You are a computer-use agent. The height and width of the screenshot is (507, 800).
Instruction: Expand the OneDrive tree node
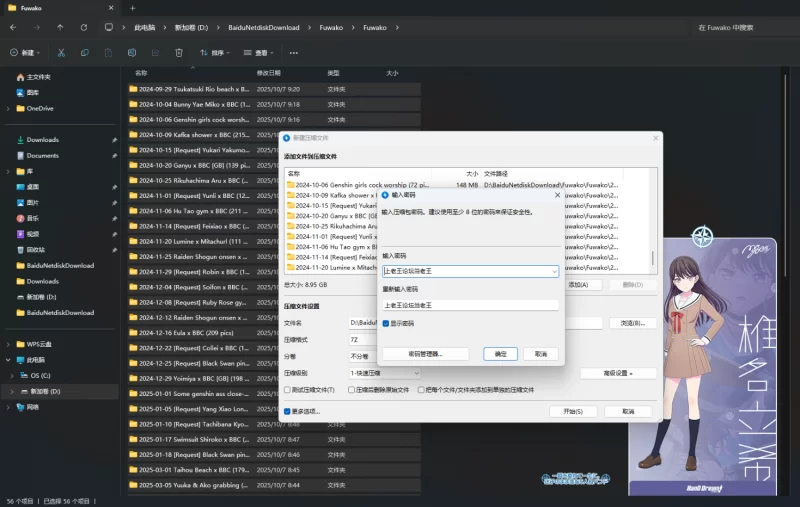(x=8, y=108)
